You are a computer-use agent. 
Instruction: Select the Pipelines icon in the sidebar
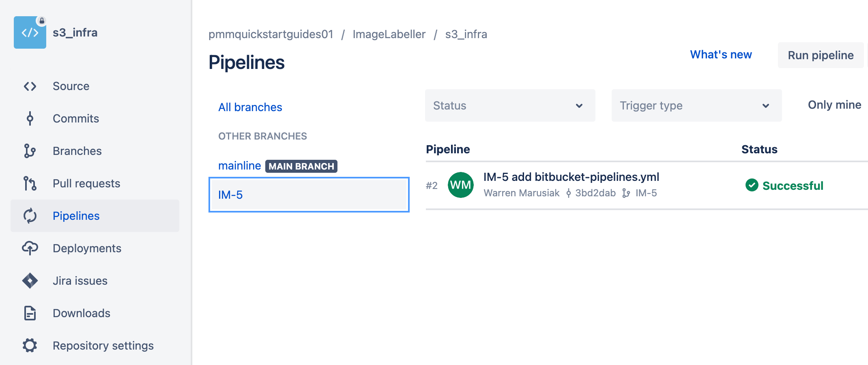(x=30, y=216)
